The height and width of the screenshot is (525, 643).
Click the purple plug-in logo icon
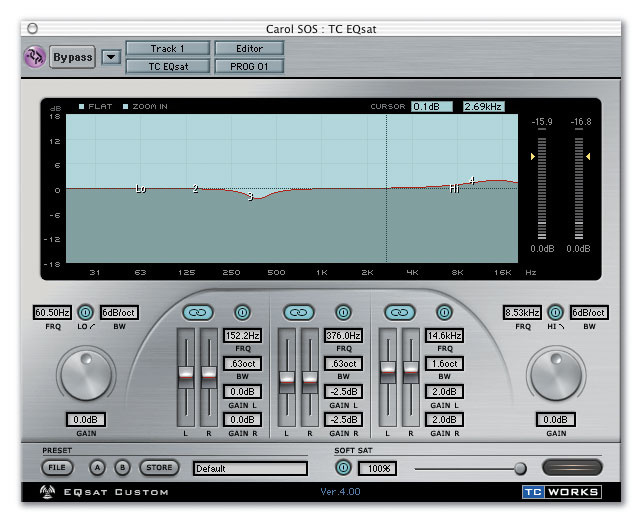(x=34, y=57)
